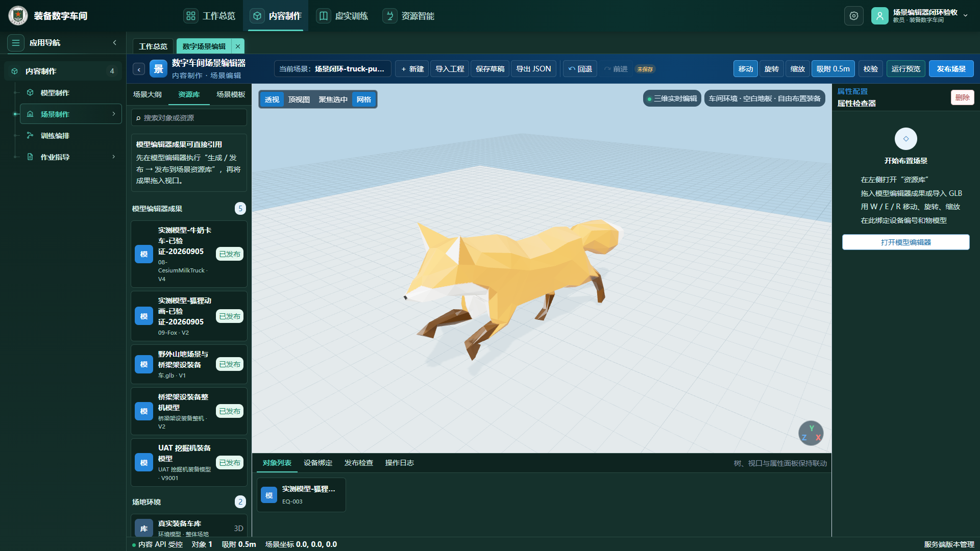980x551 pixels.
Task: Activate the 缩放 scale tool
Action: (x=798, y=69)
